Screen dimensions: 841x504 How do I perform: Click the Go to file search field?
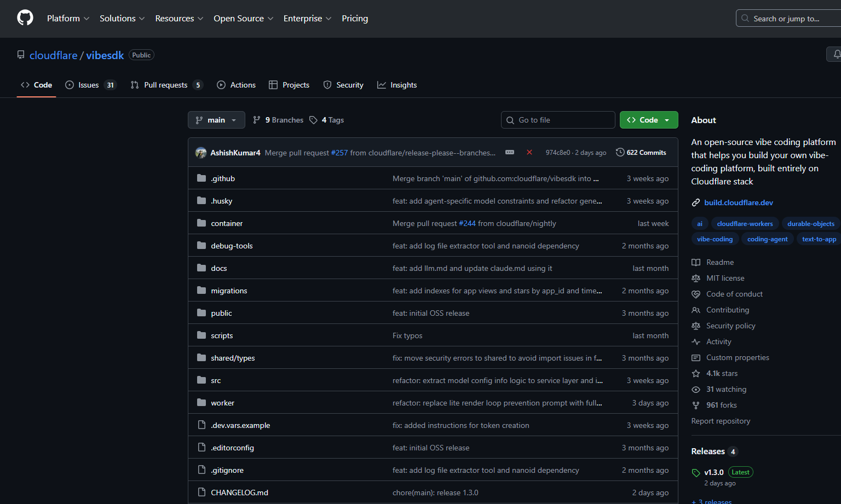(x=558, y=119)
